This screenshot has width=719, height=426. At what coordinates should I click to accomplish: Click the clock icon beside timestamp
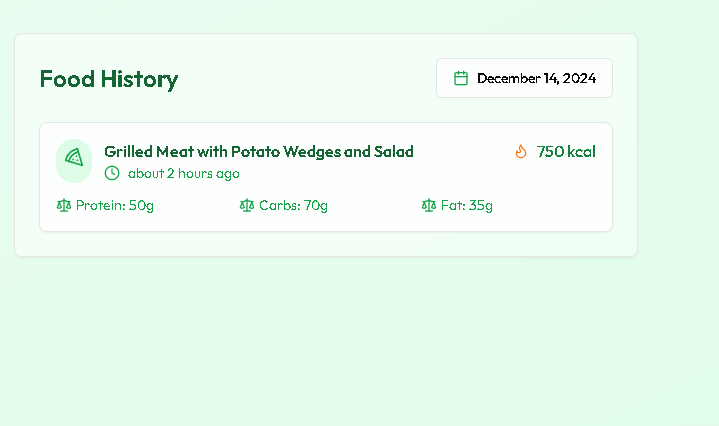[112, 173]
